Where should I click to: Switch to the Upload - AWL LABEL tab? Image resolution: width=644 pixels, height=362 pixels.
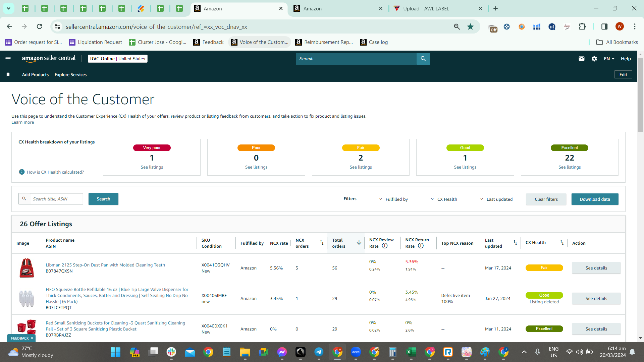tap(438, 8)
